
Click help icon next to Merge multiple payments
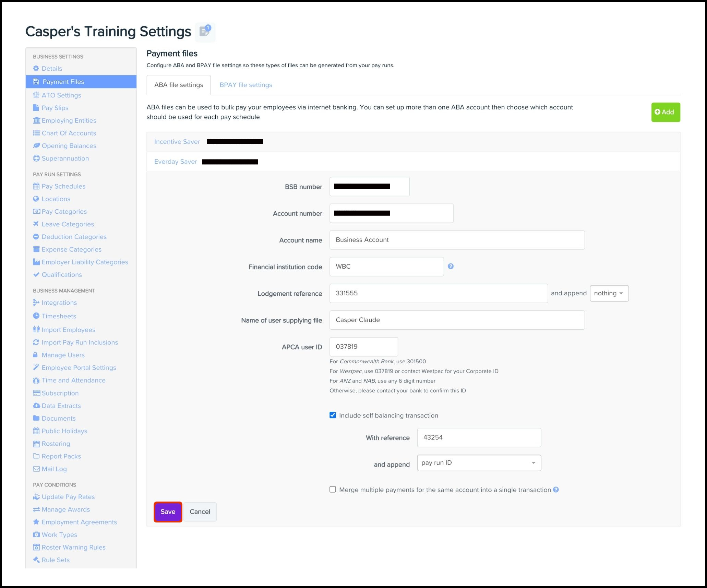(x=556, y=490)
